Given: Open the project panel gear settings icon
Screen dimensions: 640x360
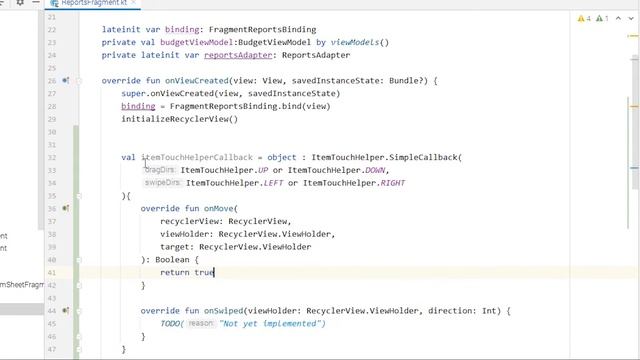Looking at the screenshot, I should coord(20,2).
